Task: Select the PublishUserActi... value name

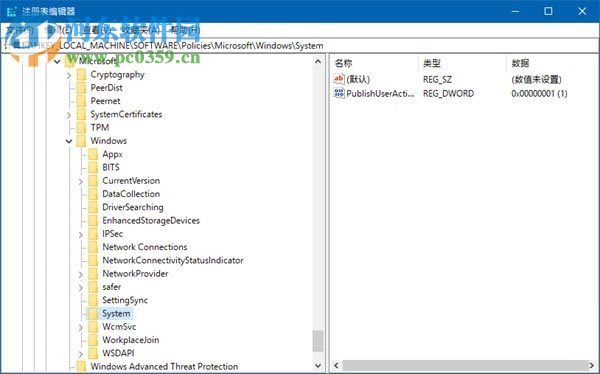Action: tap(380, 93)
